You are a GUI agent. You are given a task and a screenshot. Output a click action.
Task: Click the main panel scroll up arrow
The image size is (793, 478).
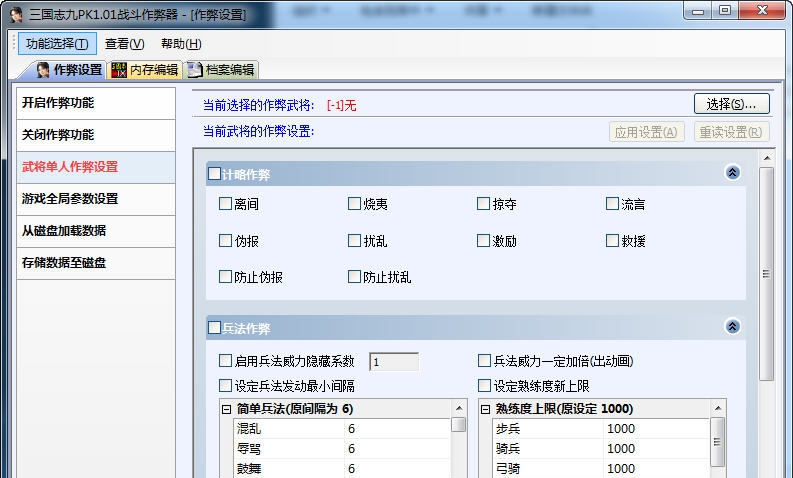767,159
